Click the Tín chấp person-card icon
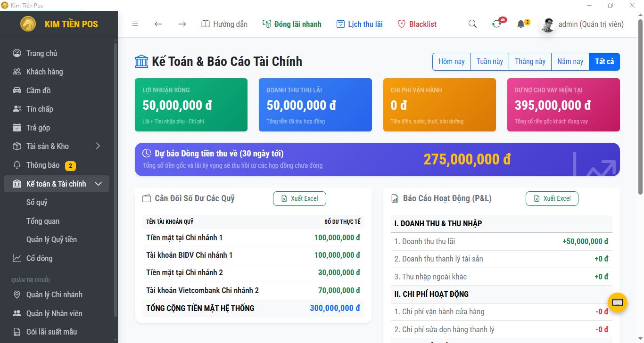This screenshot has height=343, width=644. (x=17, y=109)
